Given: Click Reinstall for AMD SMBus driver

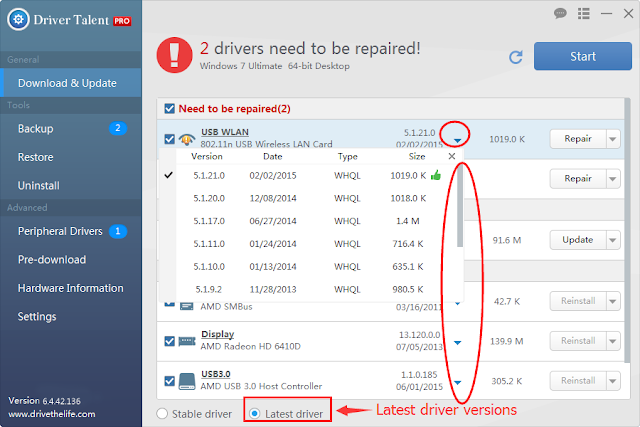Looking at the screenshot, I should tap(578, 301).
